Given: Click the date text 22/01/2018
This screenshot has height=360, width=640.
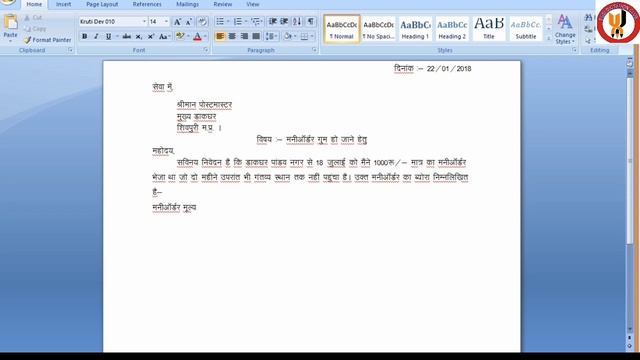Looking at the screenshot, I should point(449,69).
